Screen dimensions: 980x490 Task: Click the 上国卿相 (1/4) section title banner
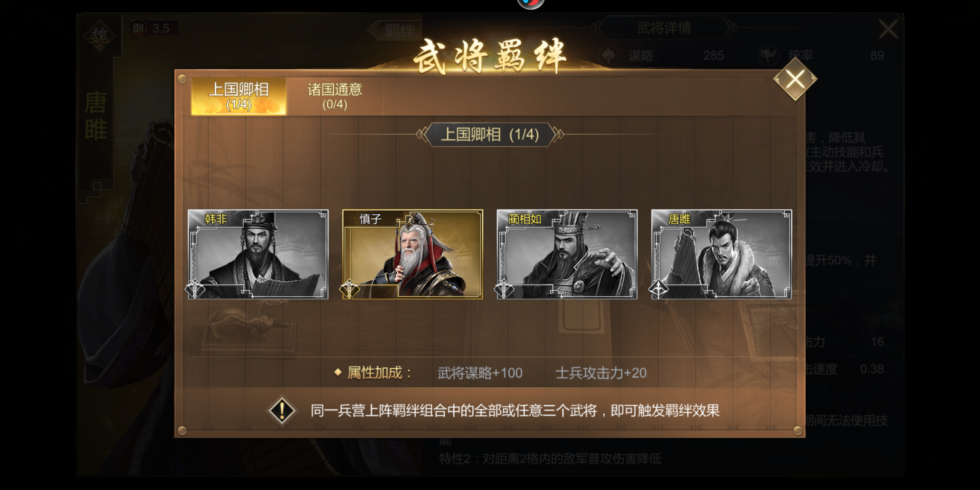tap(490, 134)
